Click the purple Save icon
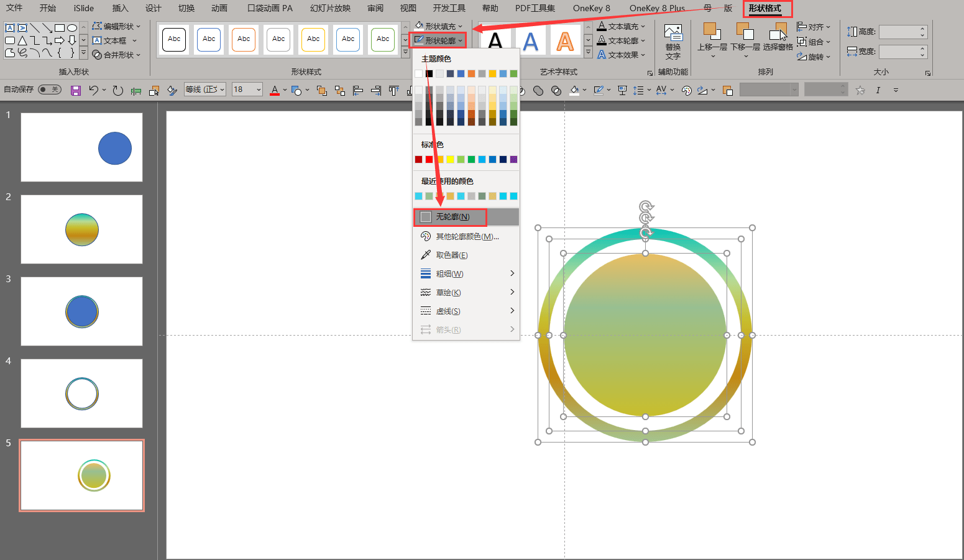 [76, 91]
